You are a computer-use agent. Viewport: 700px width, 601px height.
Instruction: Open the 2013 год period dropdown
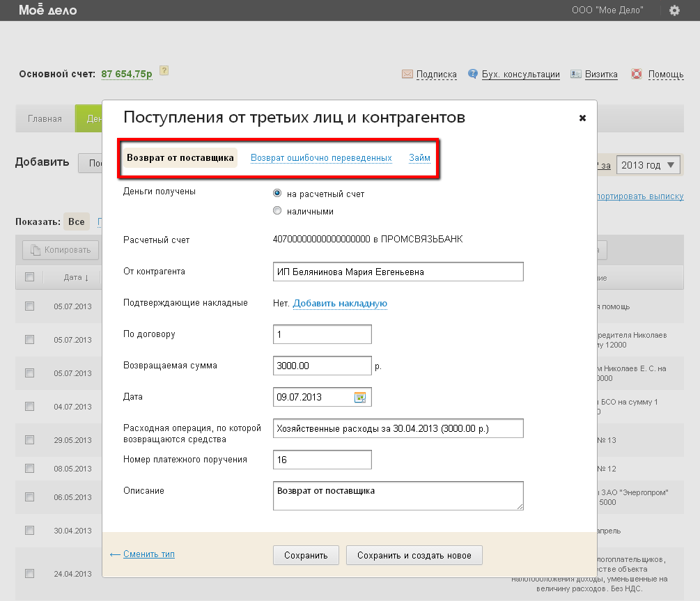(648, 165)
